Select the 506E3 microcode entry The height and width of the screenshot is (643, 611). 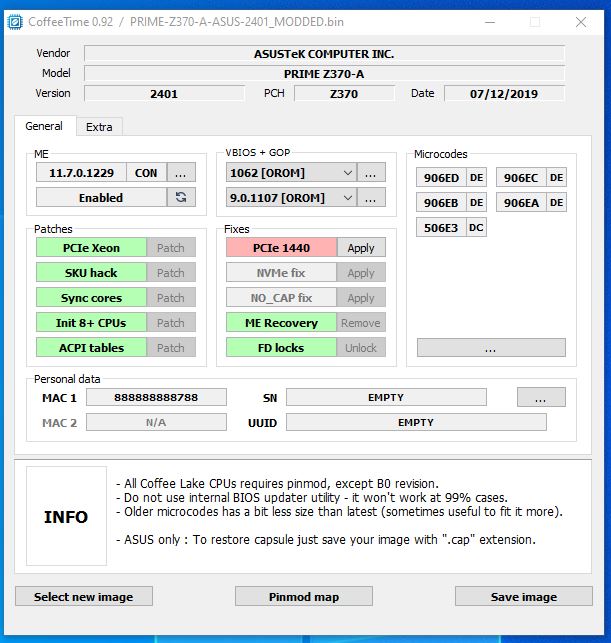pos(441,228)
